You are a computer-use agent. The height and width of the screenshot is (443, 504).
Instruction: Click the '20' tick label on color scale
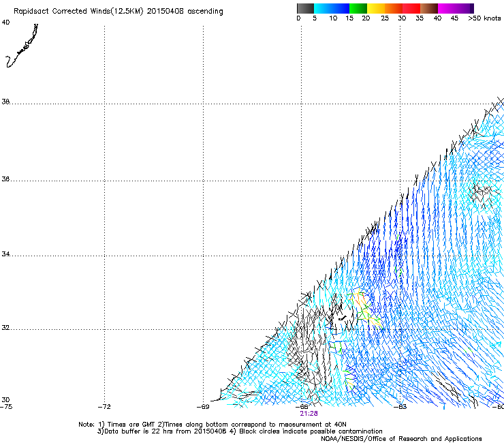[366, 18]
